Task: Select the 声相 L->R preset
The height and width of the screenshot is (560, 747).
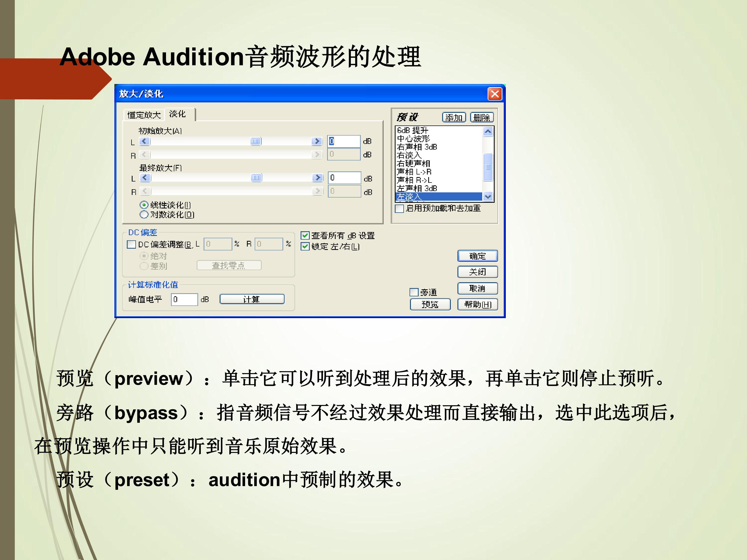Action: [439, 172]
